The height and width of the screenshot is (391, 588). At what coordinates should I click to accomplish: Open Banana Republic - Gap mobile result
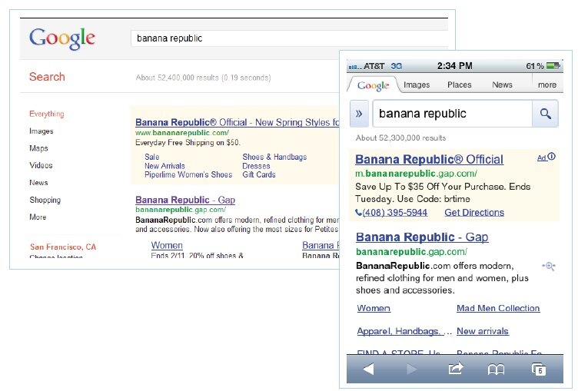click(422, 237)
